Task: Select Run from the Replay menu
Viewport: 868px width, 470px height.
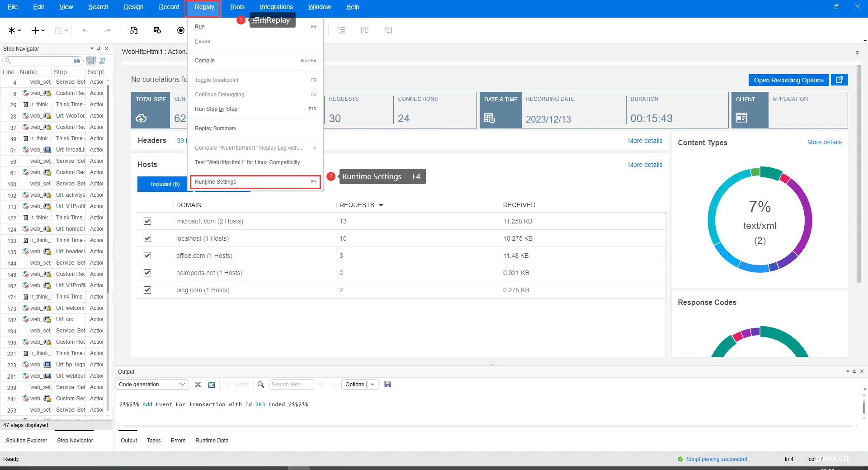Action: [255, 27]
